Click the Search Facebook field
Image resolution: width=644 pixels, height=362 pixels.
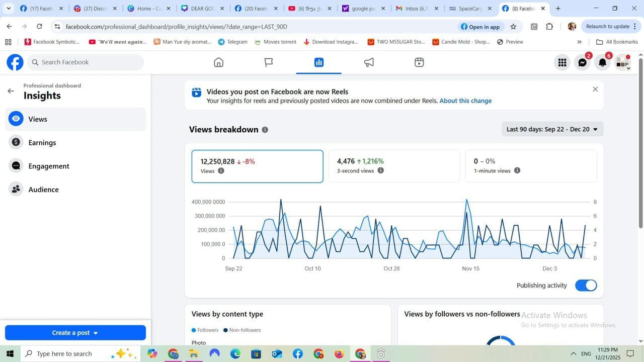(86, 62)
